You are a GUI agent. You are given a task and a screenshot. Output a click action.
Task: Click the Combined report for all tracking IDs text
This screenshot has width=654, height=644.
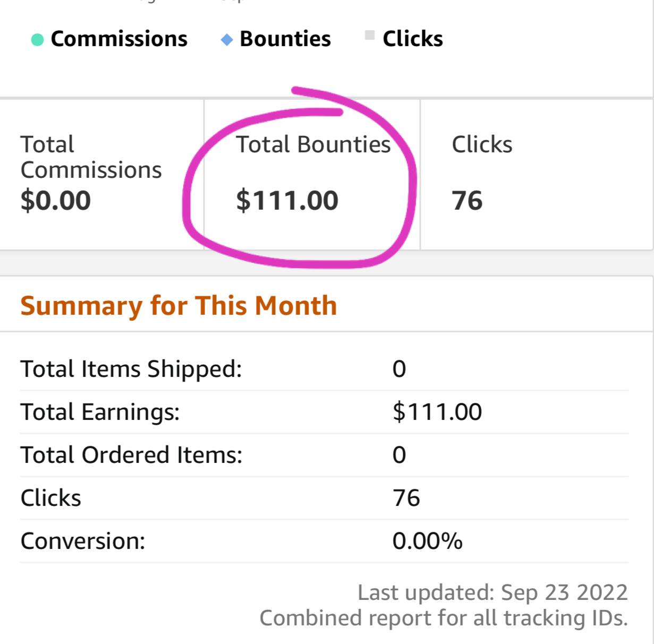click(444, 618)
